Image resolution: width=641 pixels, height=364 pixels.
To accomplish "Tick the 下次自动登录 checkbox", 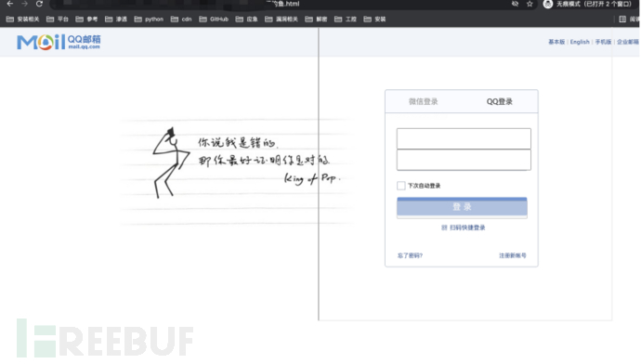I will coord(401,186).
